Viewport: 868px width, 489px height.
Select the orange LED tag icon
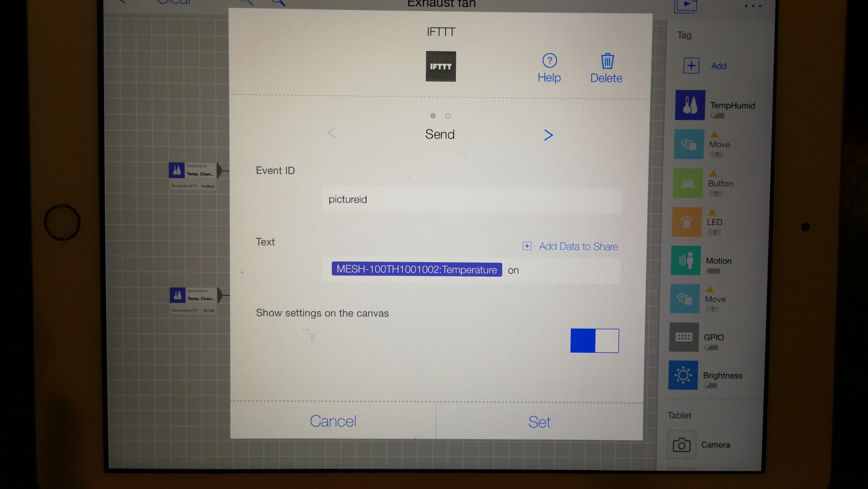coord(687,222)
